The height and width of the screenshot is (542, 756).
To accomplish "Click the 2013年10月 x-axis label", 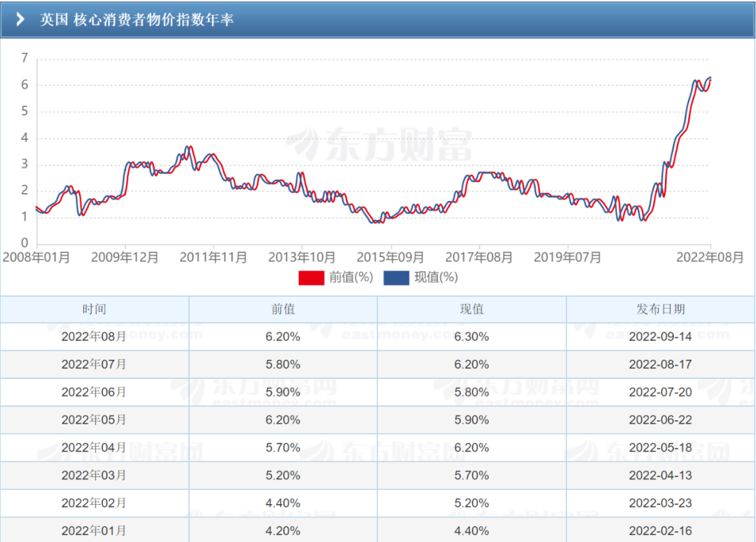I will [x=302, y=257].
